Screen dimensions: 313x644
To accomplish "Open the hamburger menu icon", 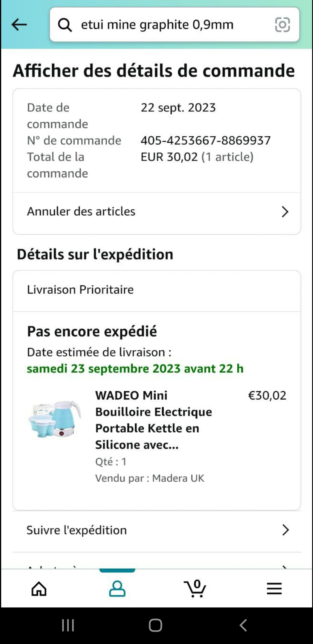I will pyautogui.click(x=274, y=589).
